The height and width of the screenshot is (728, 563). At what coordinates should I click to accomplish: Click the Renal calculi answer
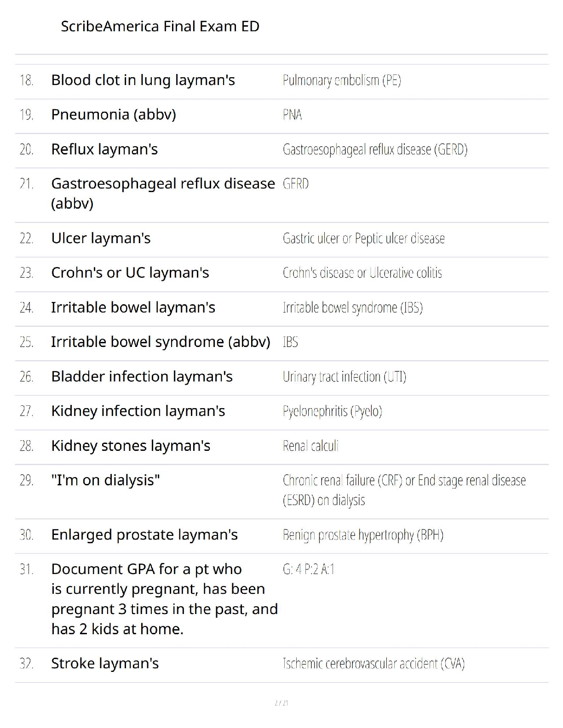pos(310,446)
